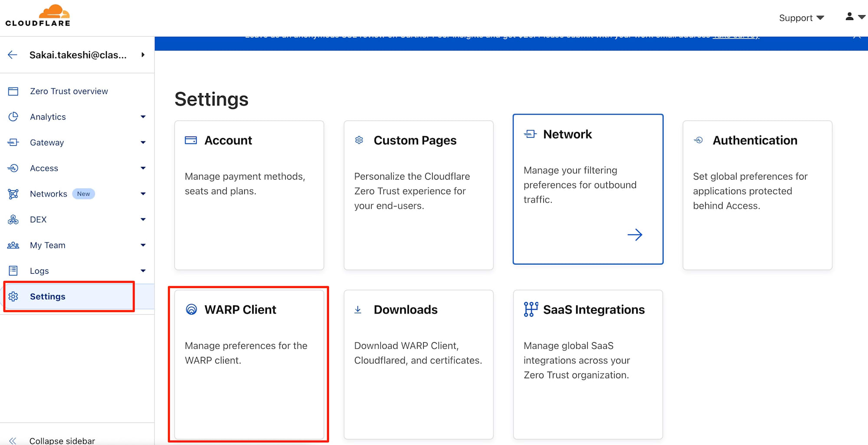Click 'Manage payment methods, seats and plans' text
Screen dimensions: 868x445
tap(245, 183)
